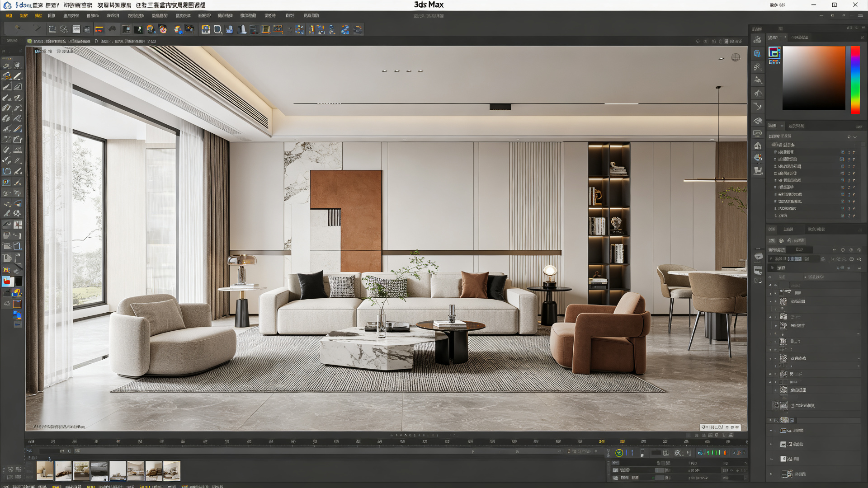
Task: Toggle eye visibility of bottom layer thumbnail row
Action: pos(771,474)
